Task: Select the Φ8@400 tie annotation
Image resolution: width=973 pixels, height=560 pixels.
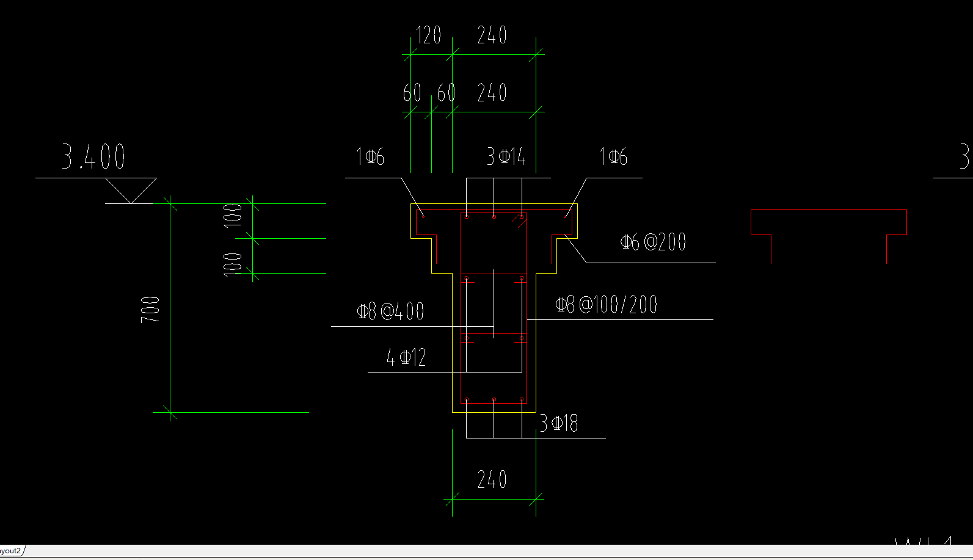Action: pyautogui.click(x=390, y=311)
